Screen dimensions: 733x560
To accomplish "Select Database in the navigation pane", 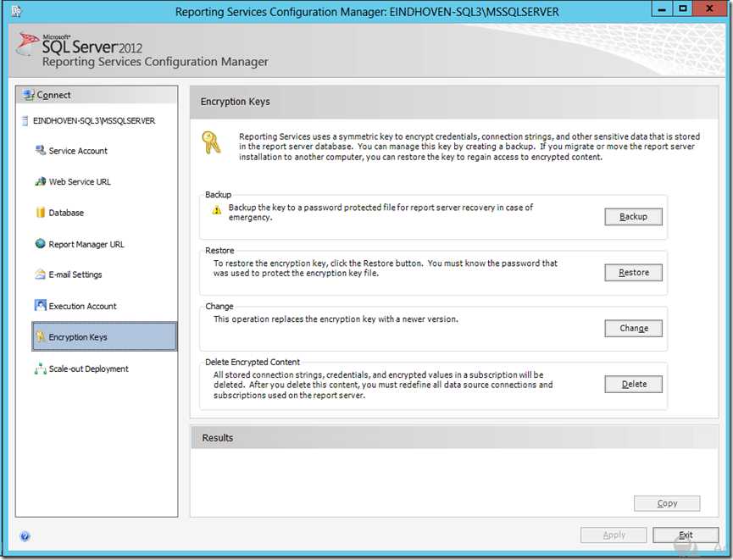I will coord(66,213).
